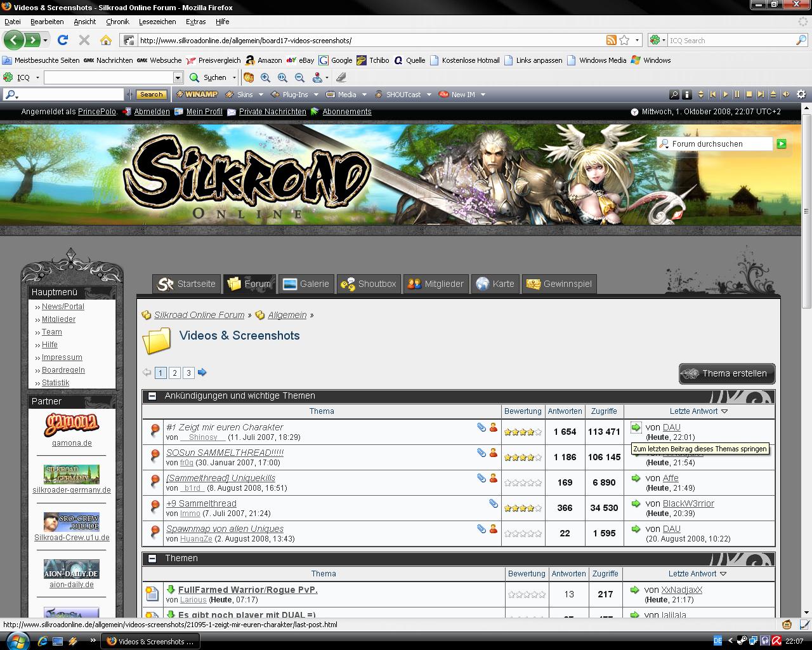Open the Boardregeln link in Hauptmenü
This screenshot has width=812, height=650.
63,370
